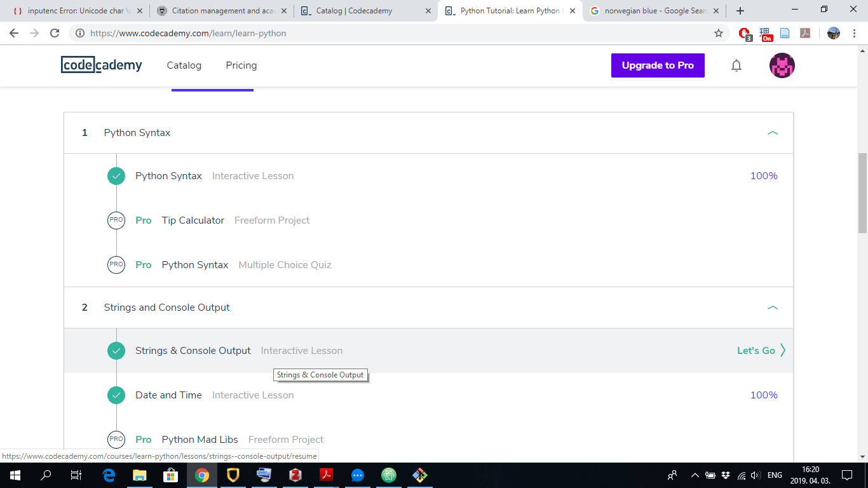
Task: Open a new browser tab with plus
Action: click(740, 11)
